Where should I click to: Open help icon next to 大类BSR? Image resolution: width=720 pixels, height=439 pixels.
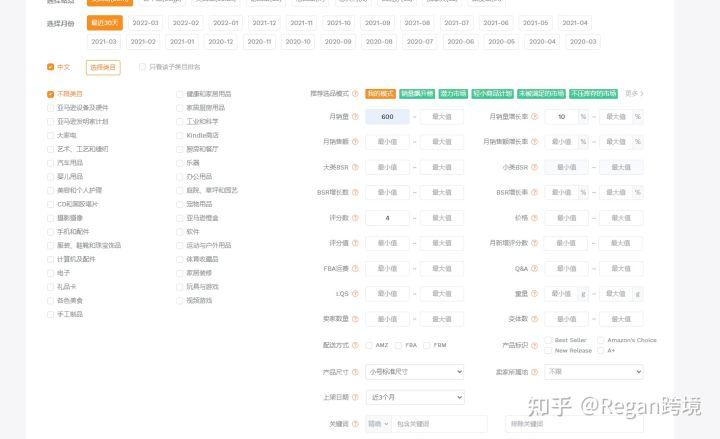[355, 167]
